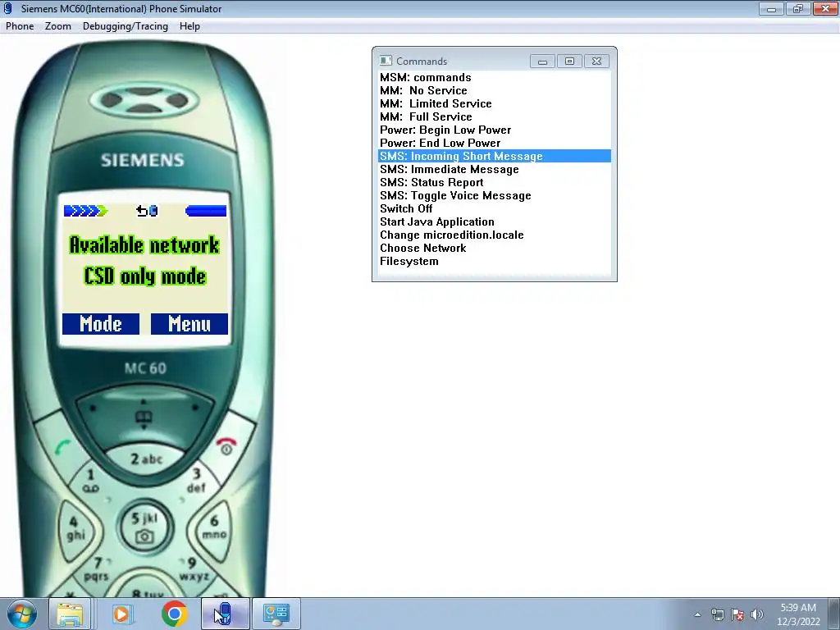Select SMS: Immediate Message command
Image resolution: width=840 pixels, height=630 pixels.
495,169
